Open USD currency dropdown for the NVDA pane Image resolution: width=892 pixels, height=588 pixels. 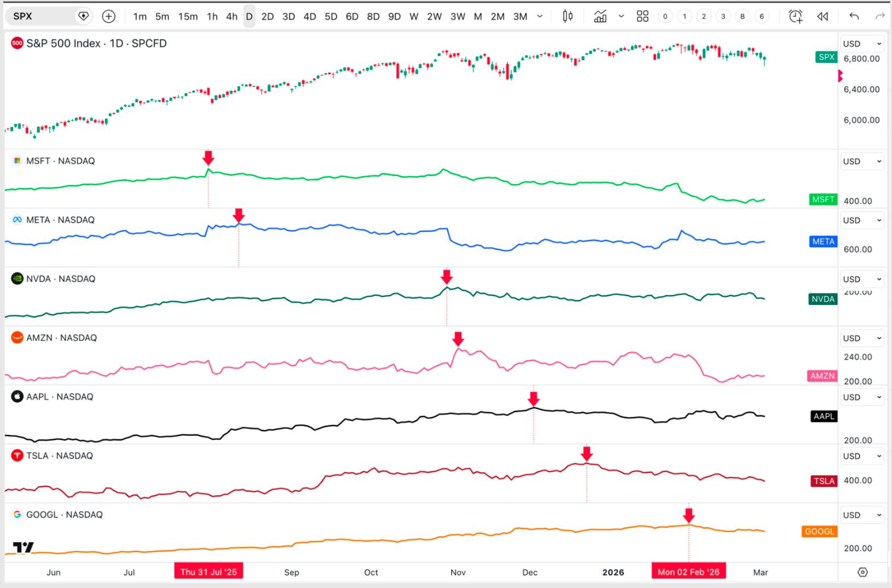coord(862,279)
